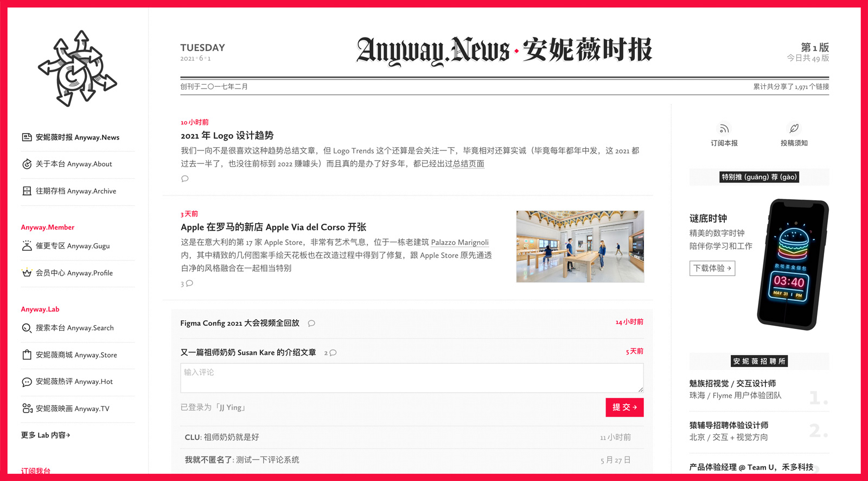This screenshot has width=868, height=481.
Task: Click the 10小时前 timestamp
Action: [x=195, y=122]
